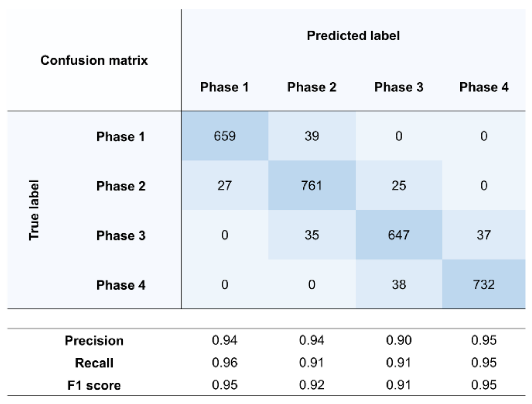Click the "Precision" row label
The width and height of the screenshot is (532, 404).
(94, 341)
